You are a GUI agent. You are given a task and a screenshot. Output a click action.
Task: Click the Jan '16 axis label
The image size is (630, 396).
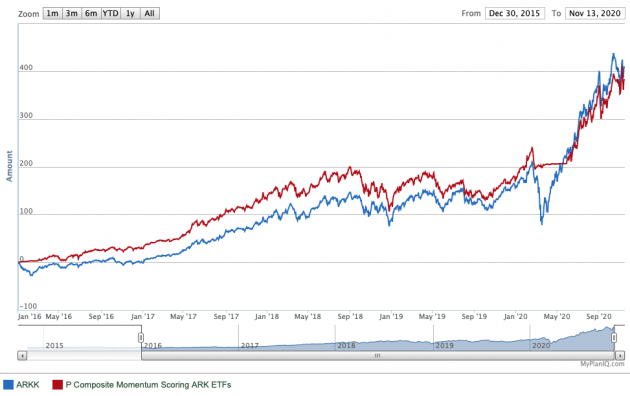coord(29,316)
